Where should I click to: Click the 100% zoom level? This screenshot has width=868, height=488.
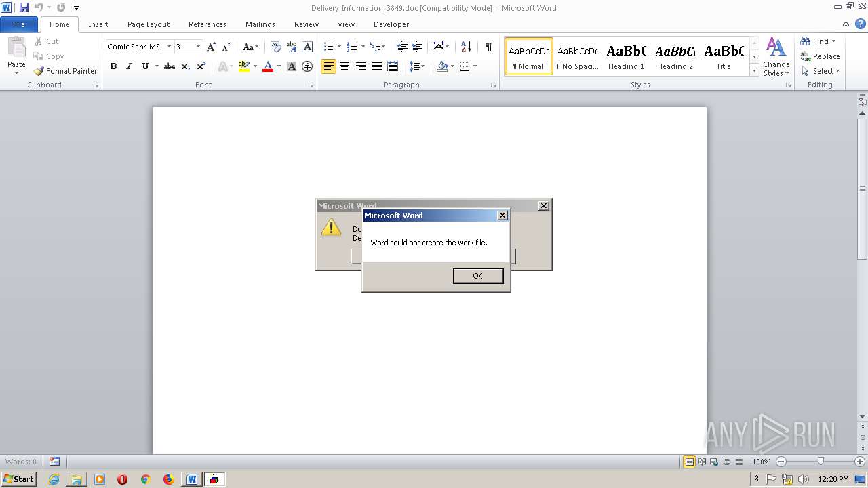(761, 462)
